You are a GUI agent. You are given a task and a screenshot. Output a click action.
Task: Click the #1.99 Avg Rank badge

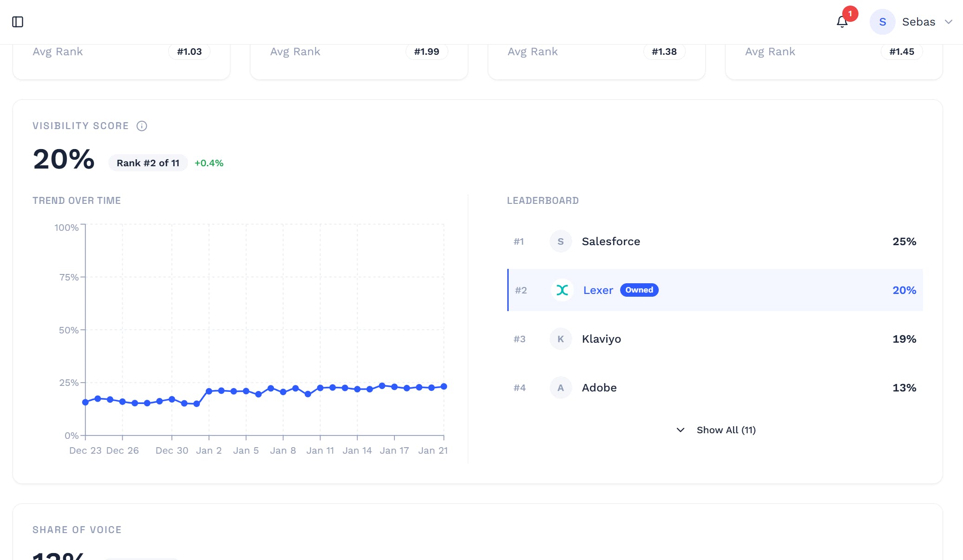[426, 52]
